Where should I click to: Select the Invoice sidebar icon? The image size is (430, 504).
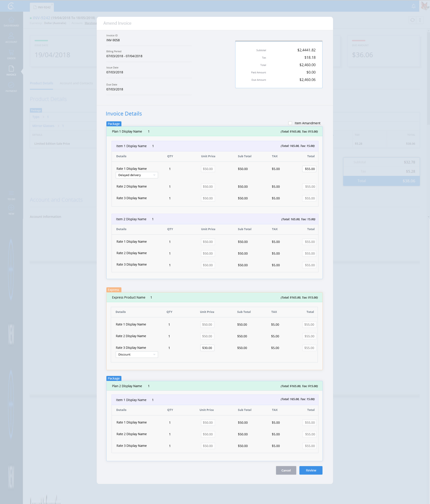[x=11, y=70]
